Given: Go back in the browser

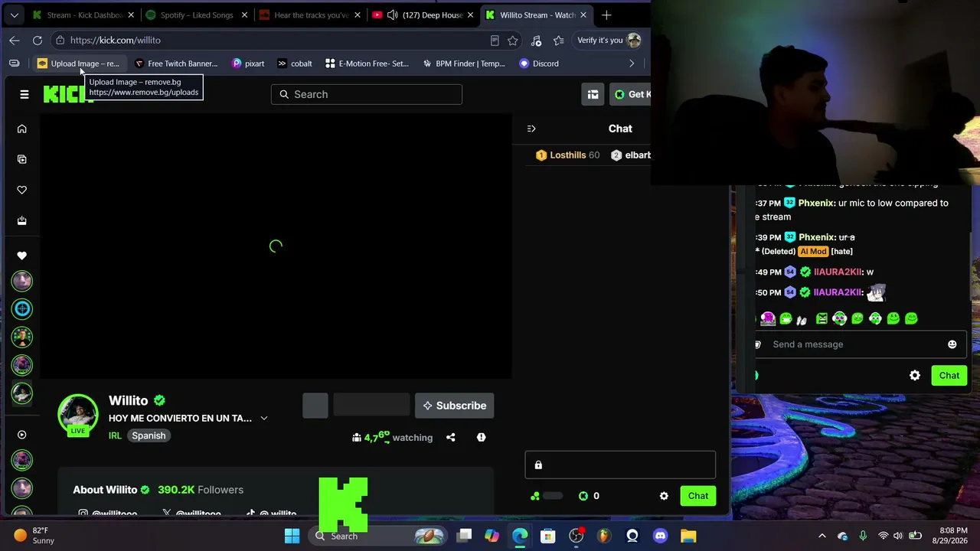Looking at the screenshot, I should [15, 40].
